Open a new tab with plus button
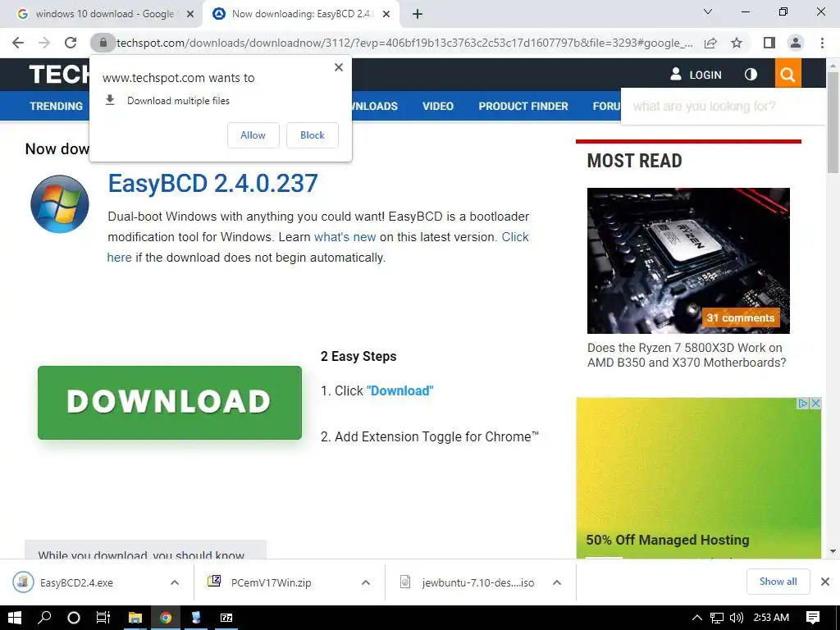The image size is (840, 630). pyautogui.click(x=418, y=15)
